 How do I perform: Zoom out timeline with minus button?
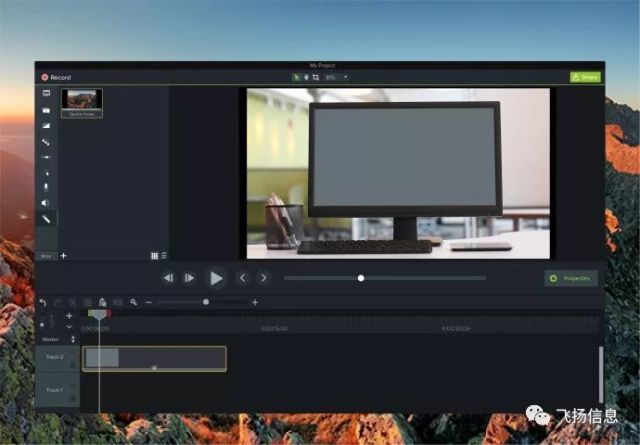(149, 303)
